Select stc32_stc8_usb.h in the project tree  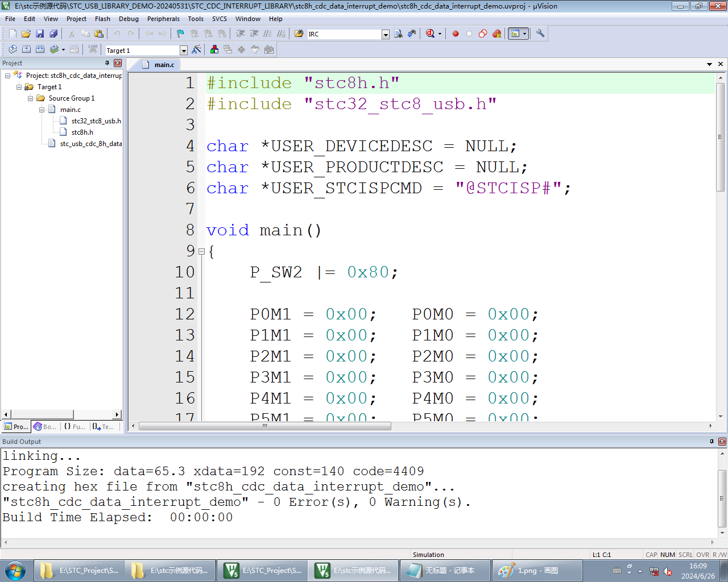(91, 121)
